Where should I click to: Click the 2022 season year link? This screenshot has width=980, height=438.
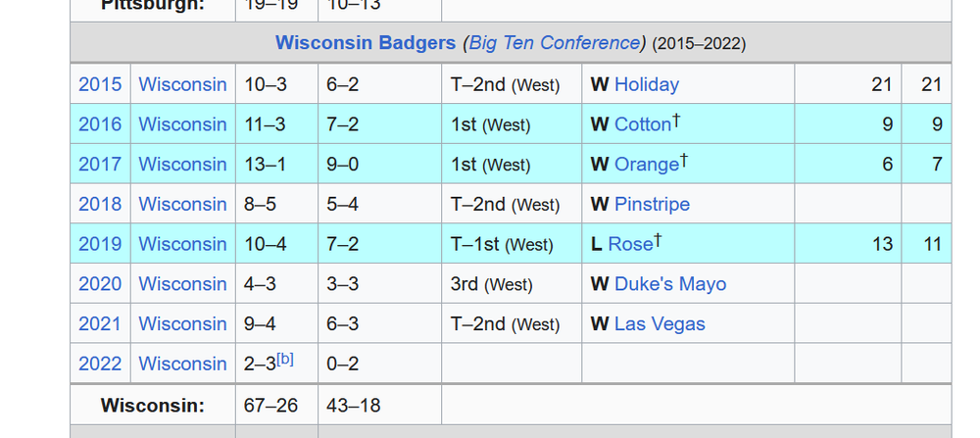click(100, 364)
